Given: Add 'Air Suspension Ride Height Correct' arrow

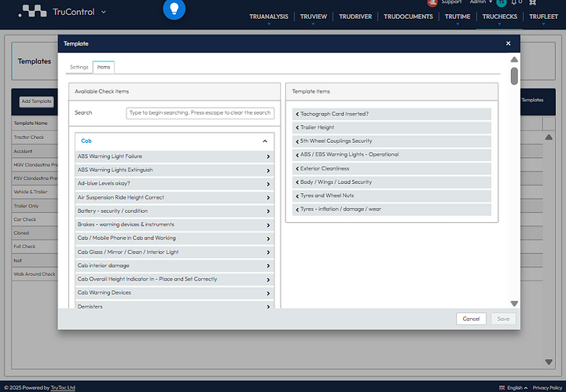Looking at the screenshot, I should point(268,198).
